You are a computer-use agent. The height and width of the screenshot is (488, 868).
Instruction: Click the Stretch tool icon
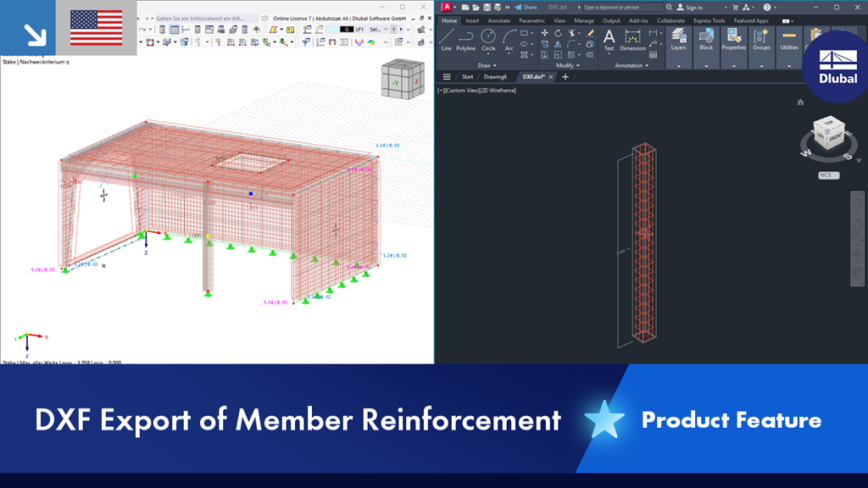tap(545, 55)
